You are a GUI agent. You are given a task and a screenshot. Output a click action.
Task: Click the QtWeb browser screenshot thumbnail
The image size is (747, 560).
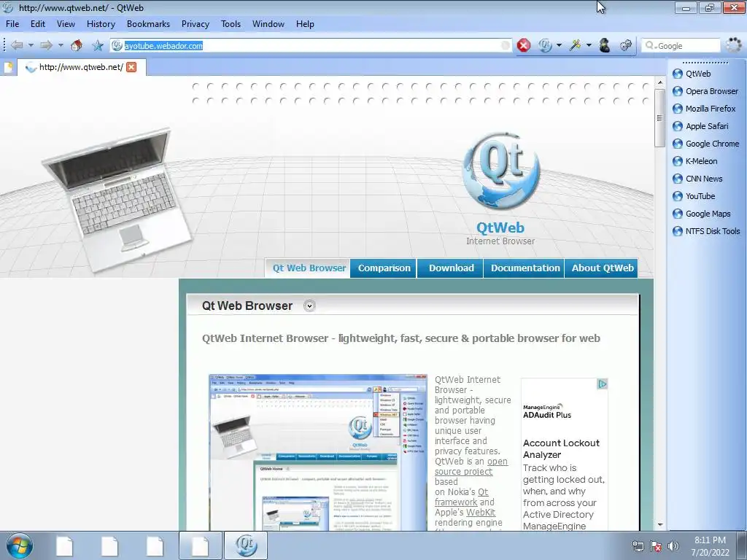318,452
